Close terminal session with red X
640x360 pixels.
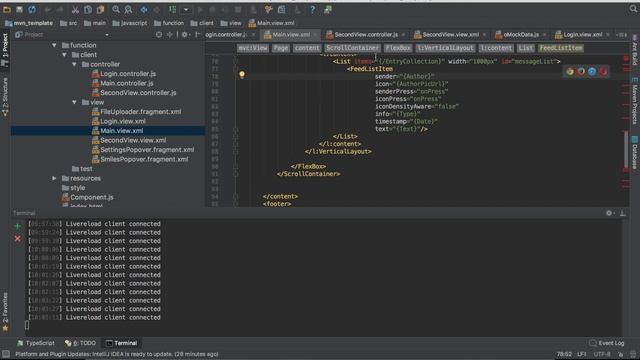tap(17, 239)
